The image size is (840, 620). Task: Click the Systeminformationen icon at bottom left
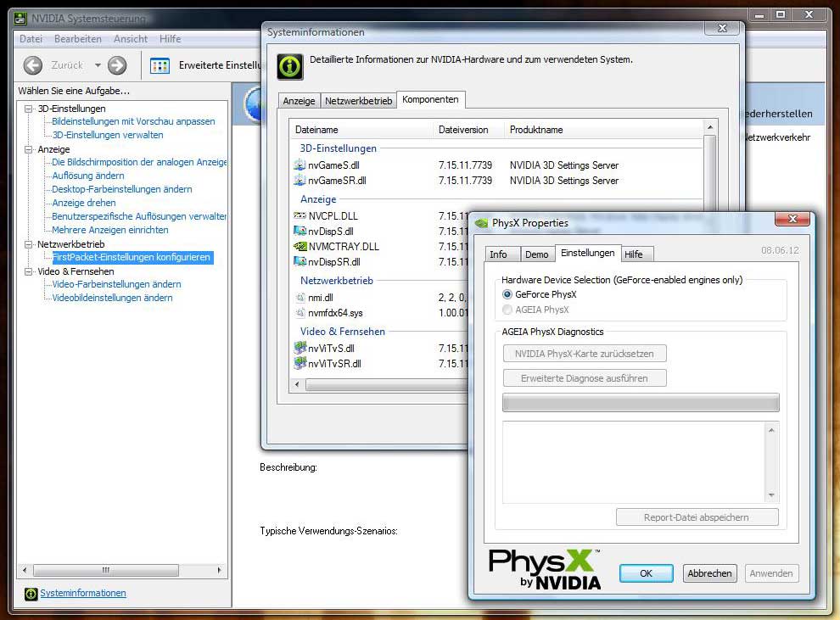[31, 593]
